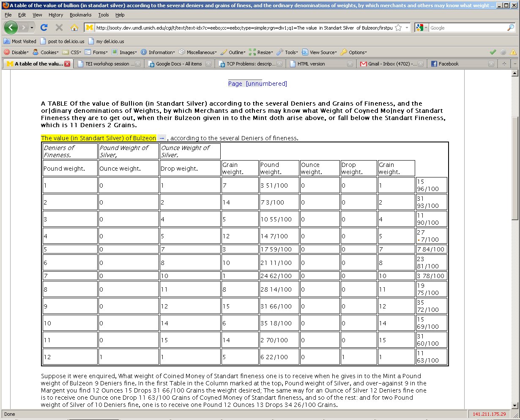Click the green checkmark validation icon
This screenshot has width=520, height=420.
[493, 52]
